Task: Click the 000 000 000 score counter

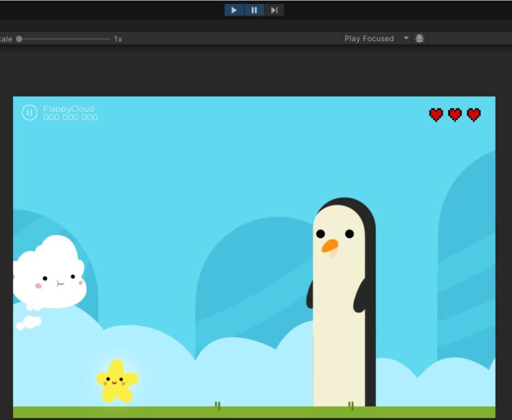Action: coord(71,117)
